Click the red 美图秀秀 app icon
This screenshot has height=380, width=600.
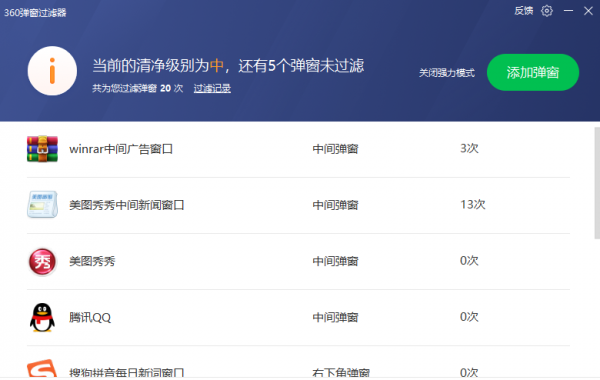(x=42, y=261)
